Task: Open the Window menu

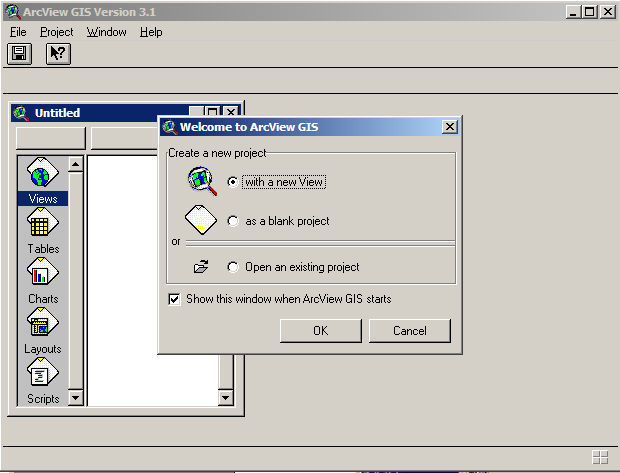Action: click(106, 32)
